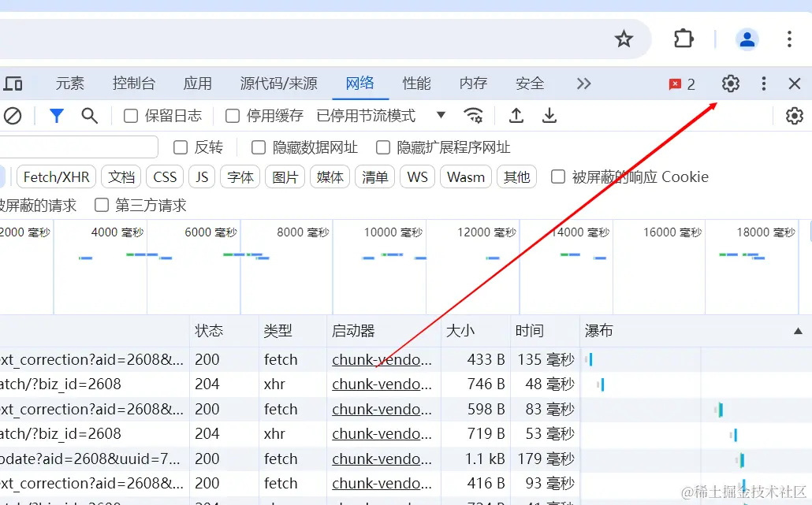Screen dimensions: 812x505
Task: Enable the 停用缓存 checkbox
Action: tap(232, 116)
